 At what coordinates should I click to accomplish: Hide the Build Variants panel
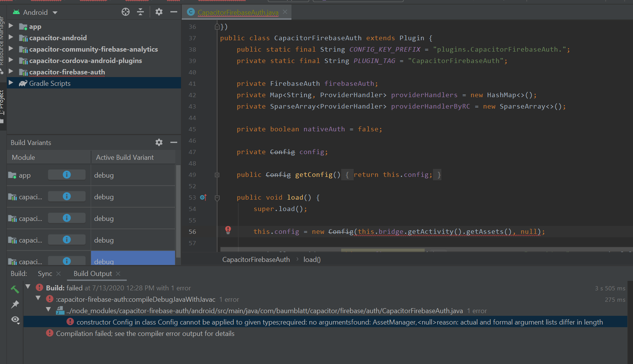[x=174, y=142]
